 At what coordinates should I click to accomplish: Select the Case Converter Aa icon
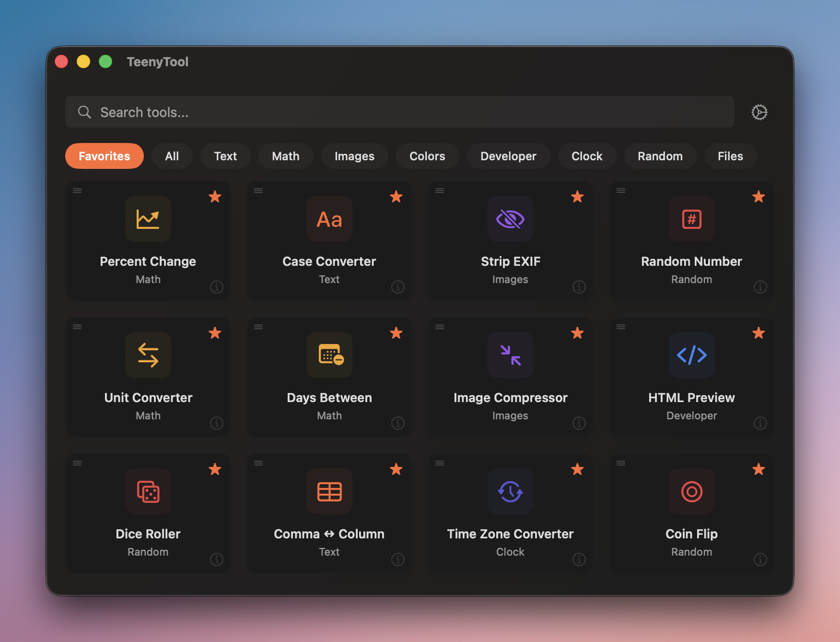329,219
